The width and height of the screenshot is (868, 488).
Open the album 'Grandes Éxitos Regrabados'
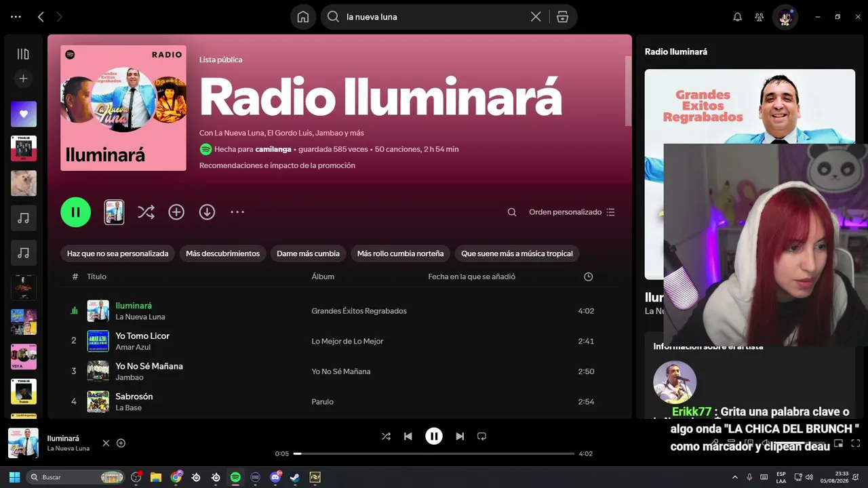pos(359,311)
